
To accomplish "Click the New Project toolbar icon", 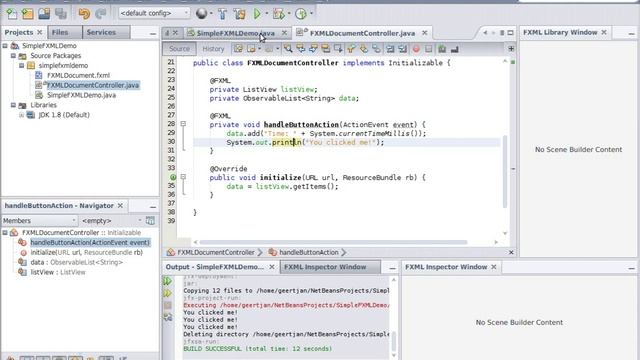I will coord(28,13).
